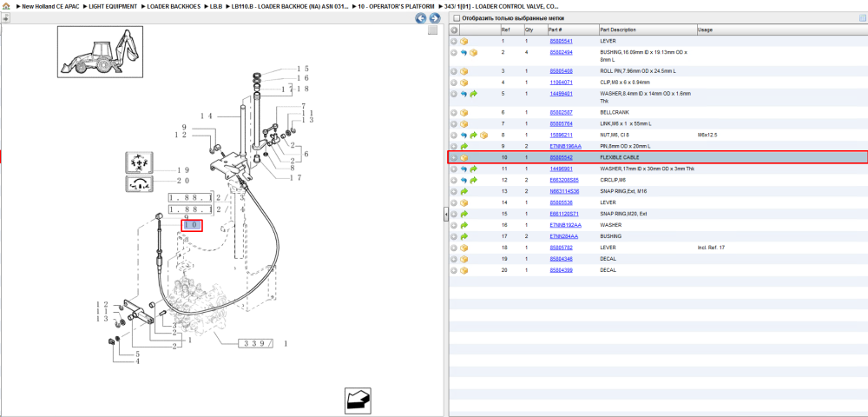The height and width of the screenshot is (417, 868).
Task: Sort by Qty column header
Action: coord(529,30)
